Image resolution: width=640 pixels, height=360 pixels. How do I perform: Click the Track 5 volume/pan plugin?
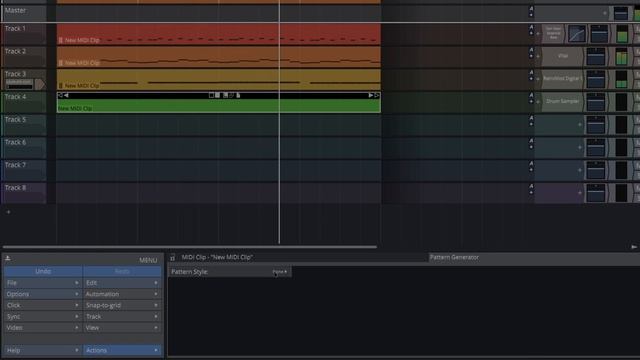point(596,125)
